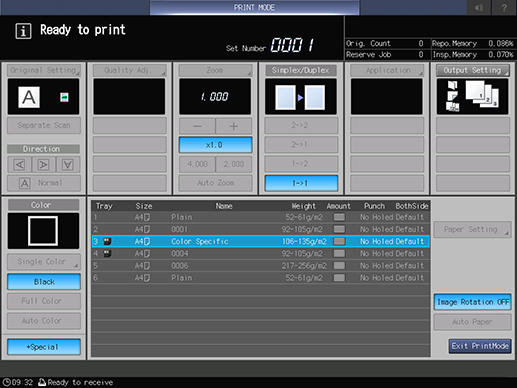Click the Repo.Memory usage field

point(473,43)
